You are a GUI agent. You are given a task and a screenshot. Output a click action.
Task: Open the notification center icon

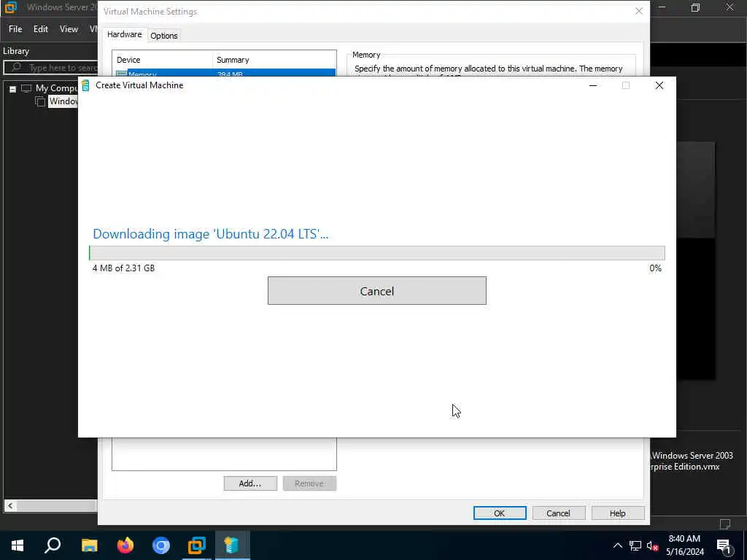724,545
